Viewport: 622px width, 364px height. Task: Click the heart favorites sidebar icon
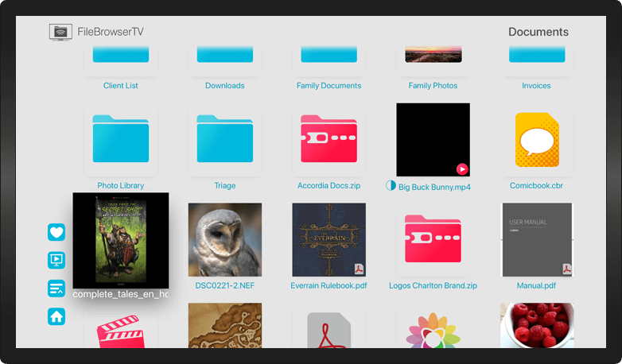tap(56, 232)
